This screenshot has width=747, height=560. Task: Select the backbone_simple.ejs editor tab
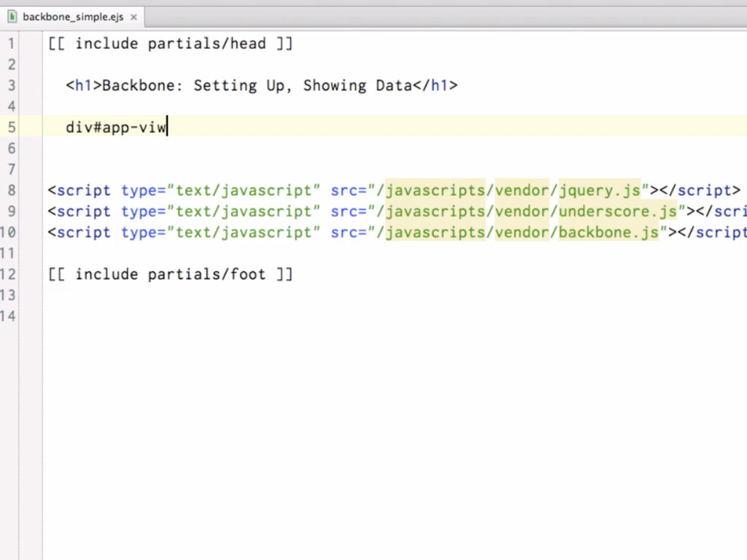point(72,17)
